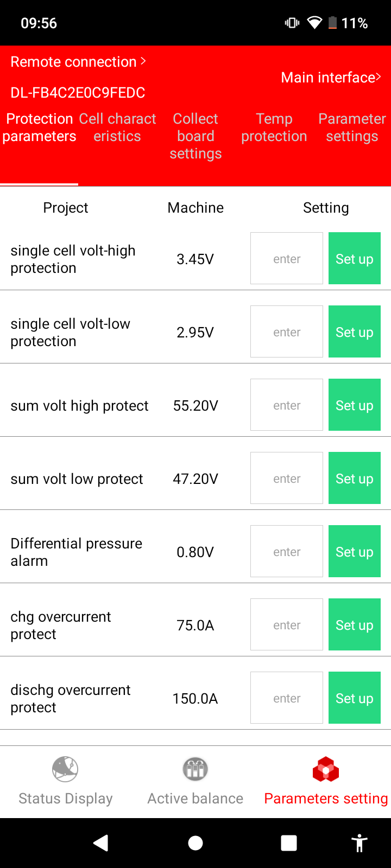Open recent apps square icon
Viewport: 391px width, 868px height.
point(289,843)
